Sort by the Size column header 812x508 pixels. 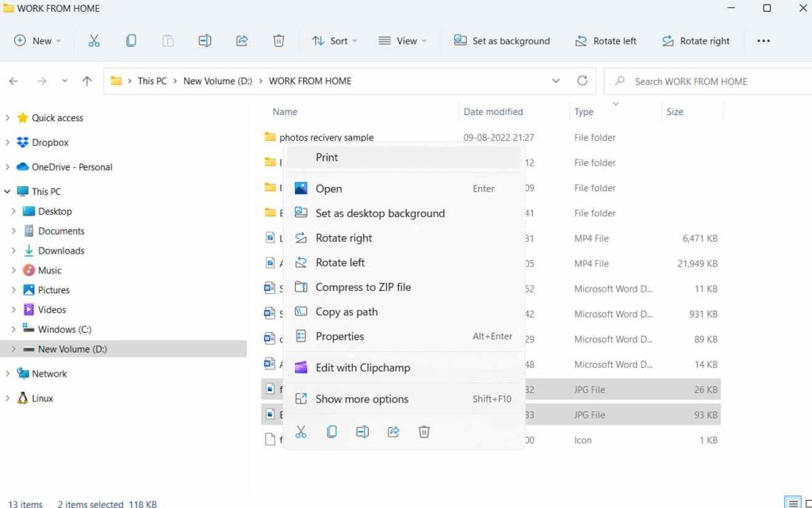pos(674,112)
